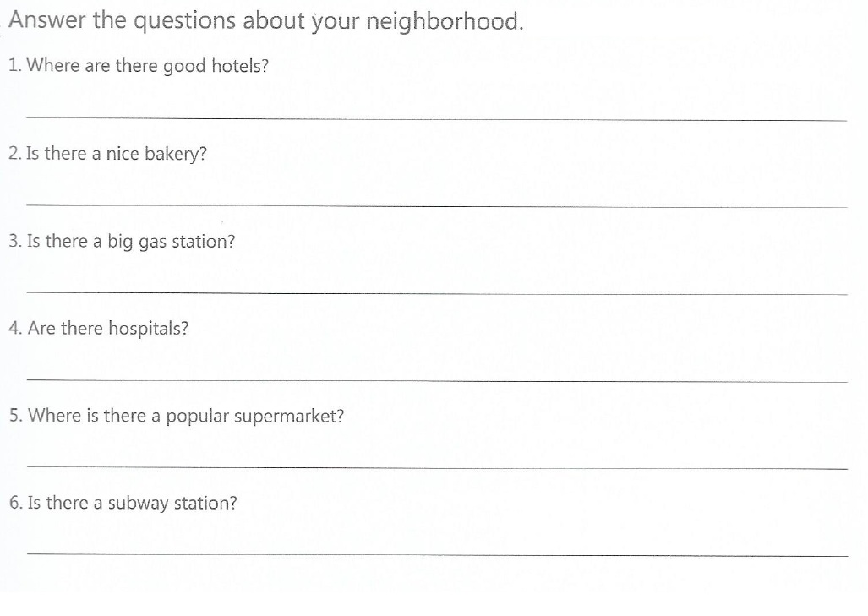The image size is (868, 616).
Task: Click the word 'neighborhood' in the heading
Action: click(445, 22)
